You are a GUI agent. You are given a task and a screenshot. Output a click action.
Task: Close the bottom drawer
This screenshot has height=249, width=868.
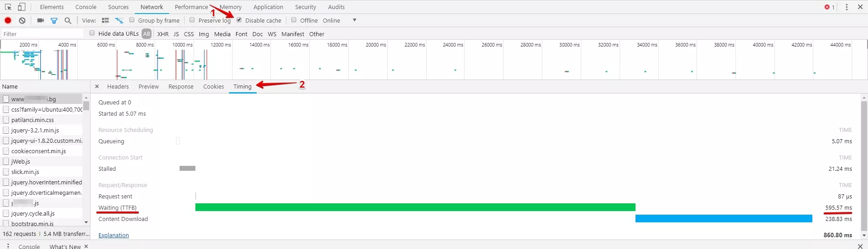860,246
